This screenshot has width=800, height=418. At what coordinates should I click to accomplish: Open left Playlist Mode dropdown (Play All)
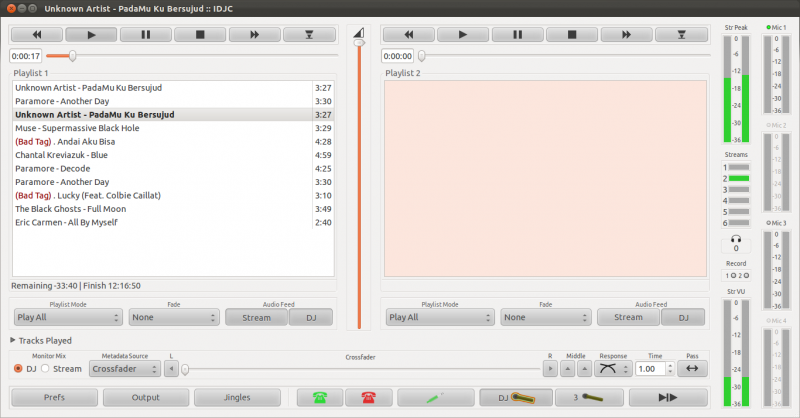tap(68, 317)
